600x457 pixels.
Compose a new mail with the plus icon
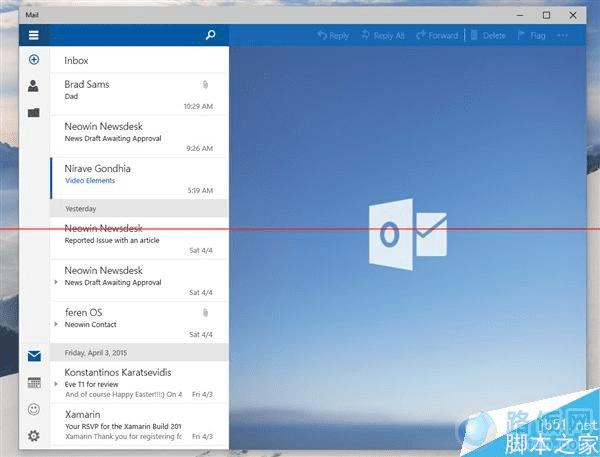coord(34,59)
